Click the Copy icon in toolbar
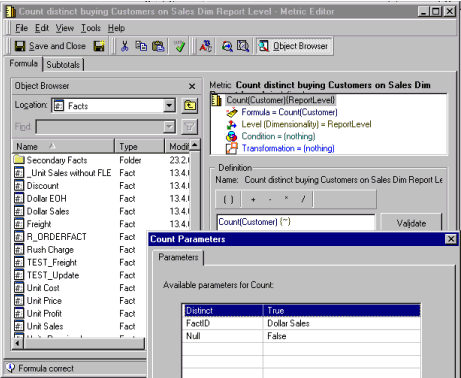The image size is (461, 378). point(141,46)
